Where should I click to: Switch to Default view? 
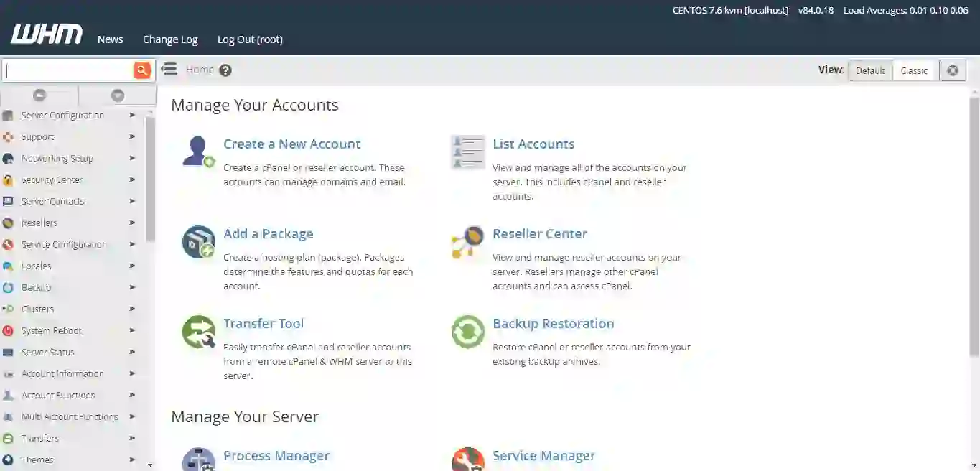pos(870,70)
